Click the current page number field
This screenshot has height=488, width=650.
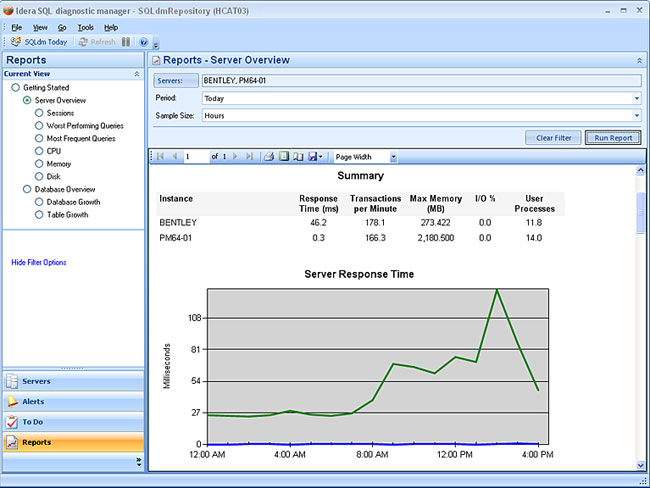(196, 156)
